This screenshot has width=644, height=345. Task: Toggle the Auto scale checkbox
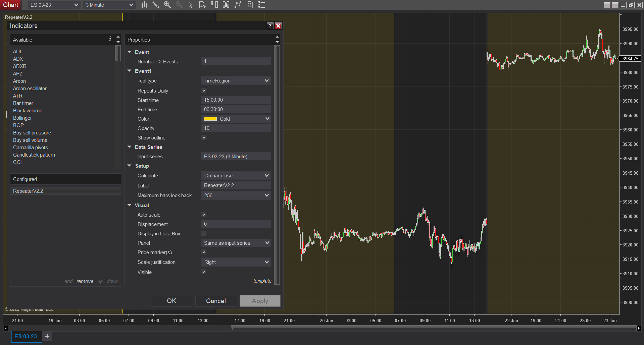pos(204,215)
